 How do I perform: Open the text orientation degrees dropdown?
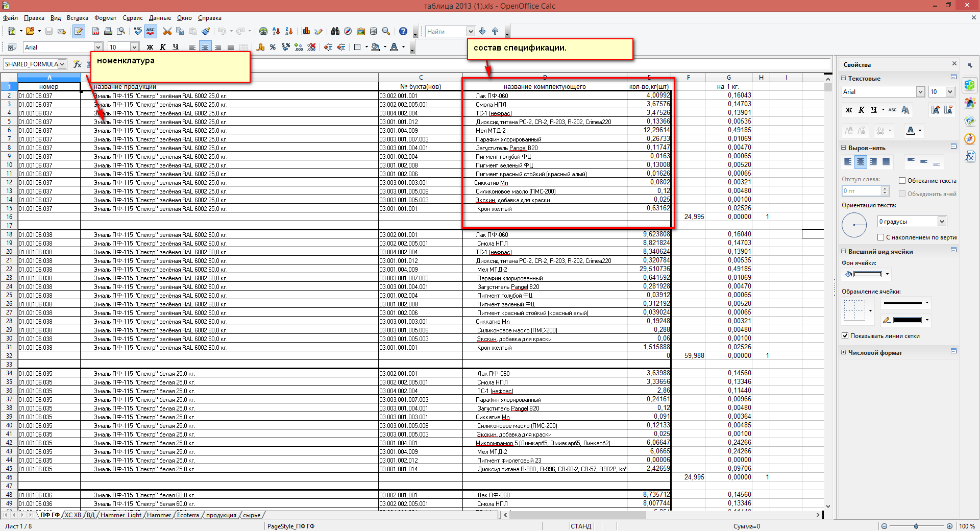tap(942, 222)
